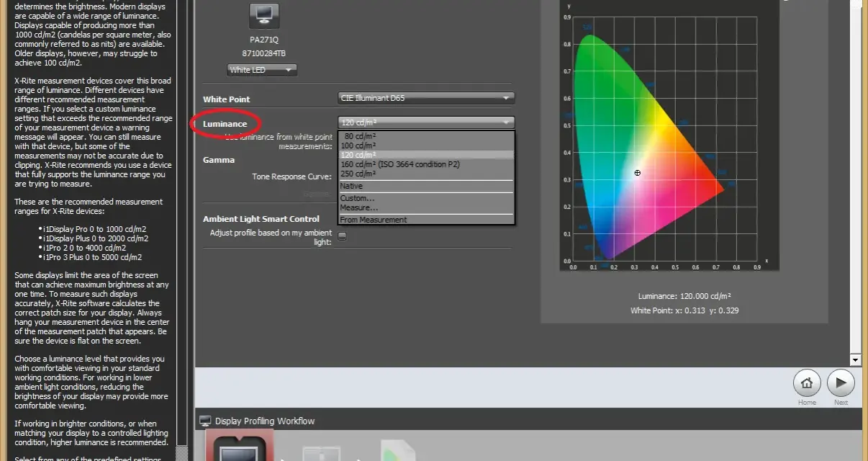Open the Display Settings workflow step icon
868x461 pixels.
240,446
